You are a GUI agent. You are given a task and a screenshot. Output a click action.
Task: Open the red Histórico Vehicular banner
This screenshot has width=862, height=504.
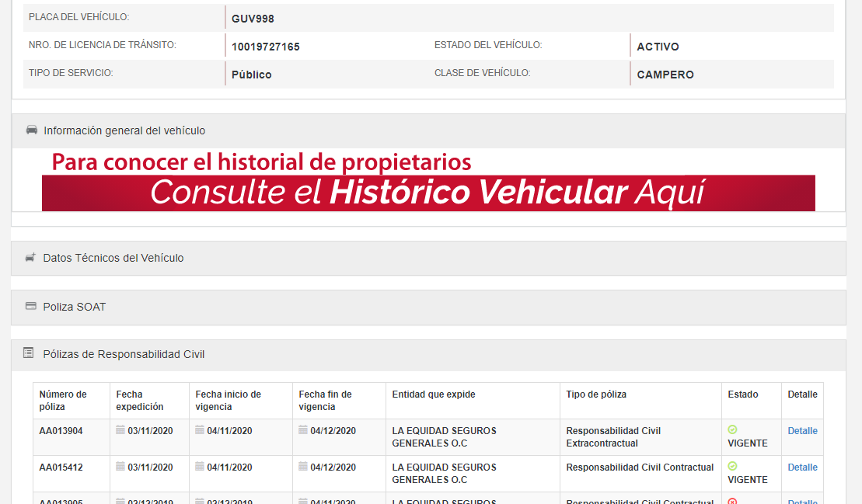(x=428, y=193)
